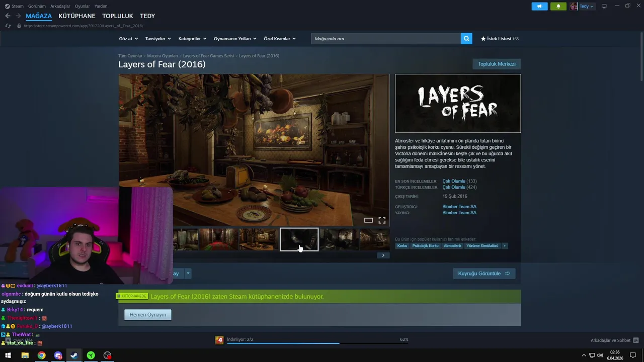The width and height of the screenshot is (644, 362).
Task: Open Tedy account dropdown
Action: point(586,7)
